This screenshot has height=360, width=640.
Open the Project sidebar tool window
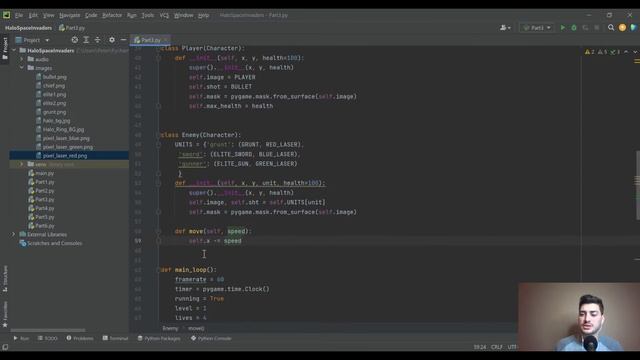point(5,48)
